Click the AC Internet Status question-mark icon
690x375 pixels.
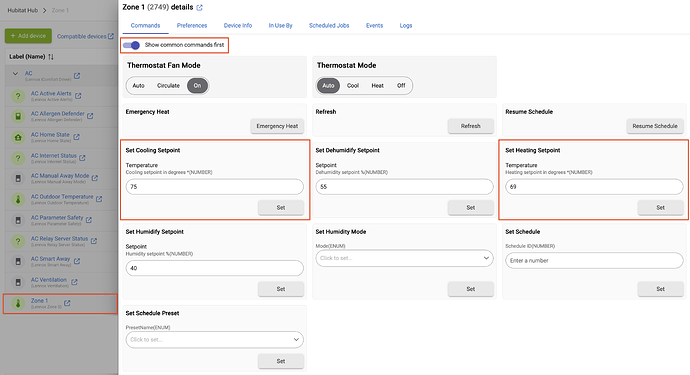point(18,158)
